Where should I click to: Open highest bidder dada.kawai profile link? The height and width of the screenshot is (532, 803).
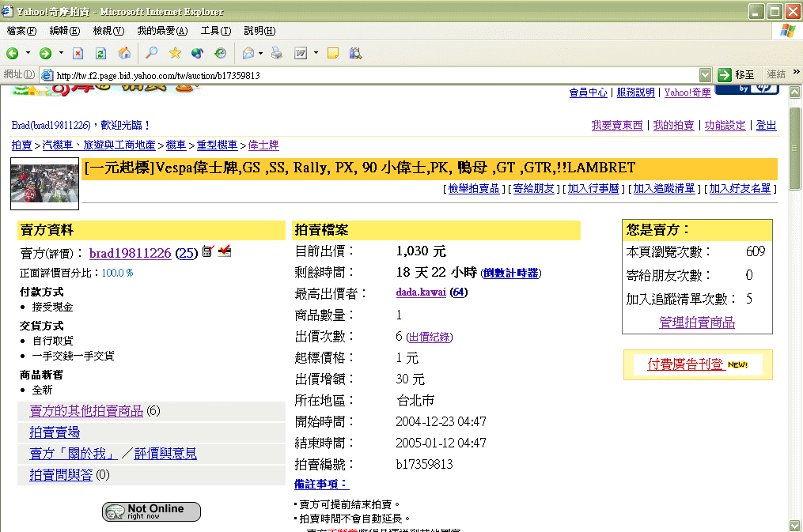coord(422,292)
